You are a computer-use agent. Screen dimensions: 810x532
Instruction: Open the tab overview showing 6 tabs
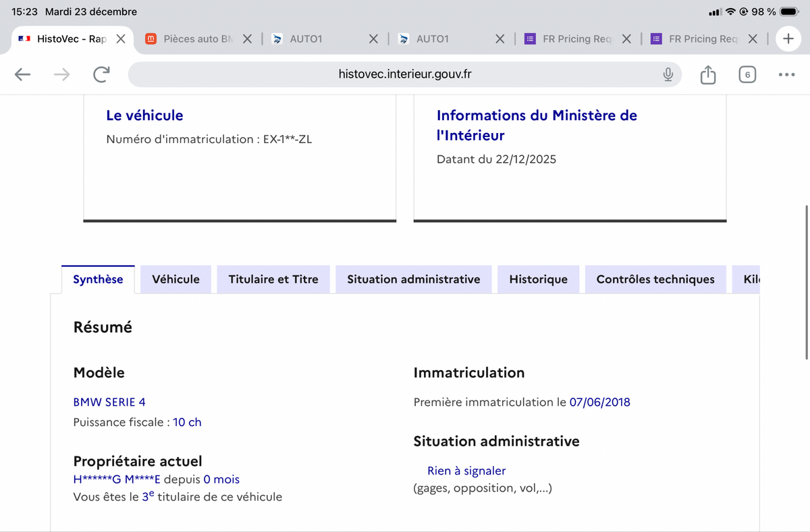coord(747,74)
